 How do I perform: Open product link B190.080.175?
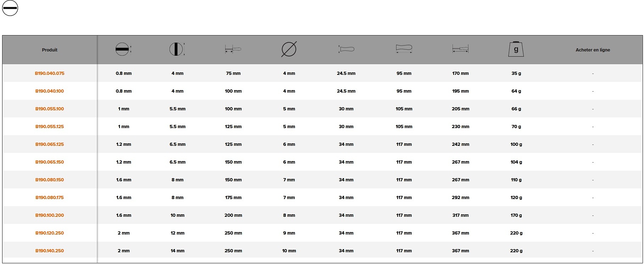coord(50,198)
